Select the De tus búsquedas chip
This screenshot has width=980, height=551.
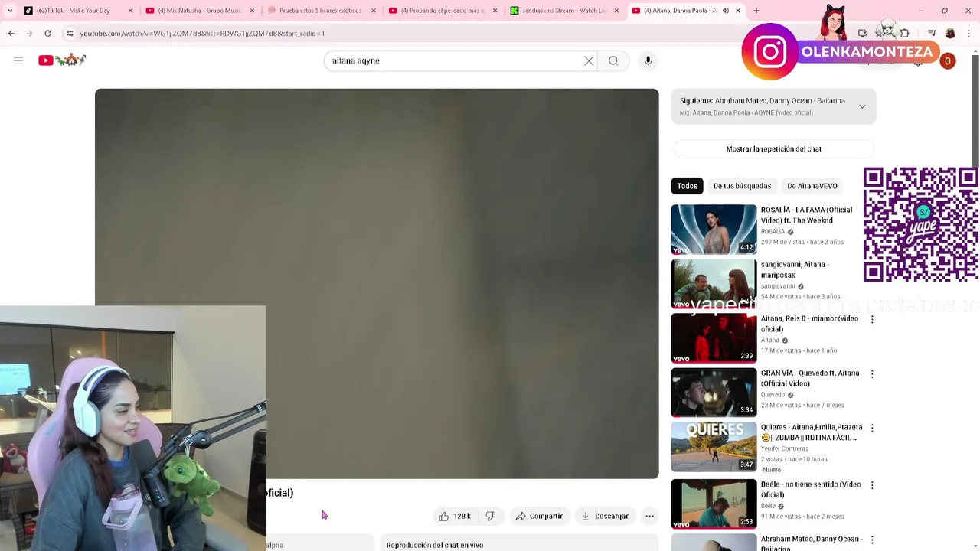[742, 186]
